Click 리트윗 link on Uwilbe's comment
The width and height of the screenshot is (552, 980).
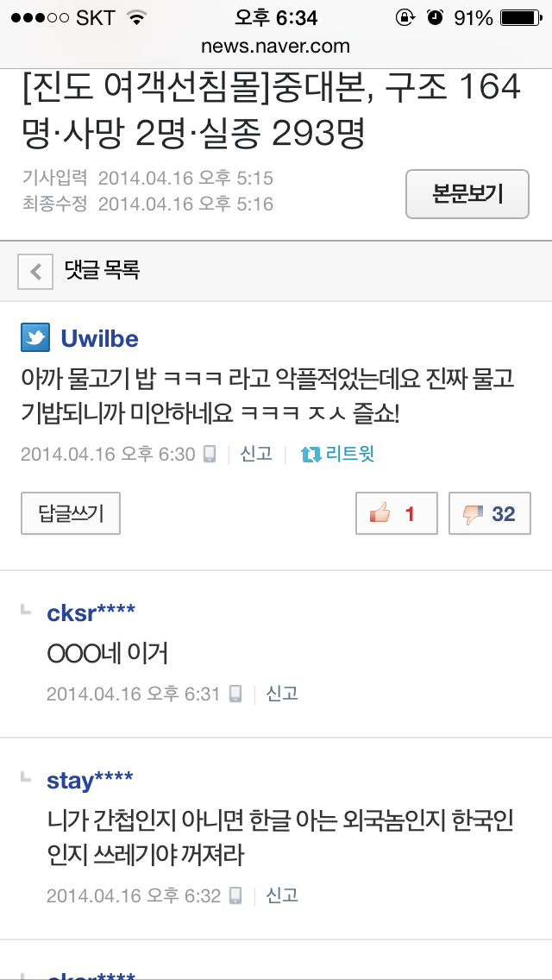point(350,454)
